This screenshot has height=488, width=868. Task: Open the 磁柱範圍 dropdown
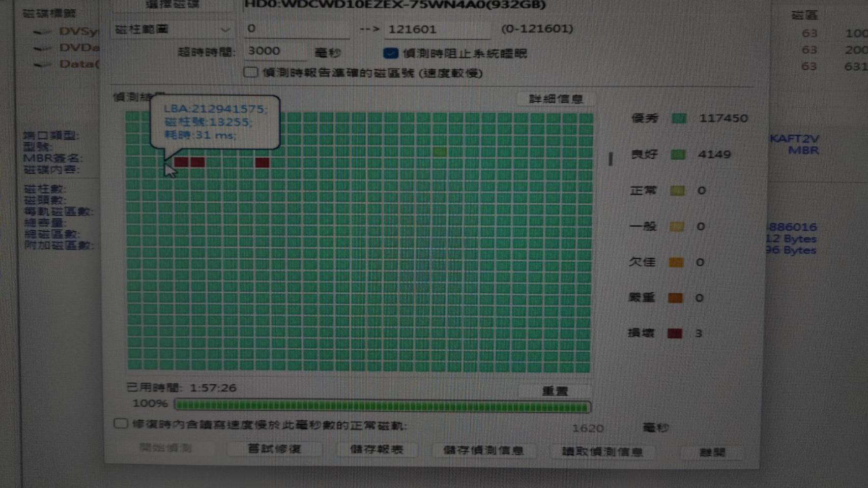[172, 29]
